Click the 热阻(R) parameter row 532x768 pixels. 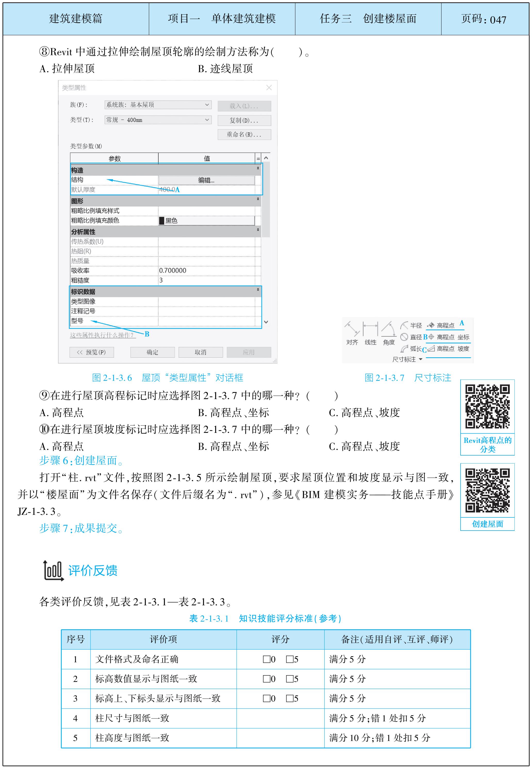pos(166,251)
